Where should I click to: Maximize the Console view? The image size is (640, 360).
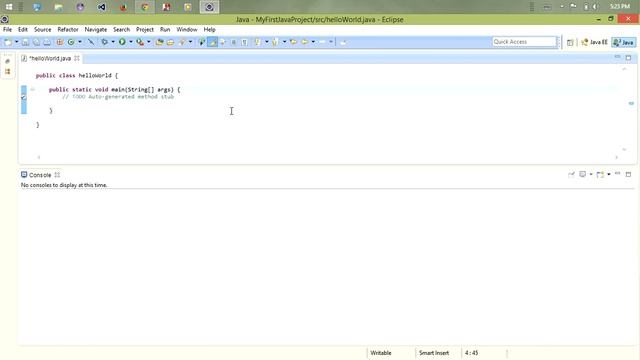[x=629, y=174]
